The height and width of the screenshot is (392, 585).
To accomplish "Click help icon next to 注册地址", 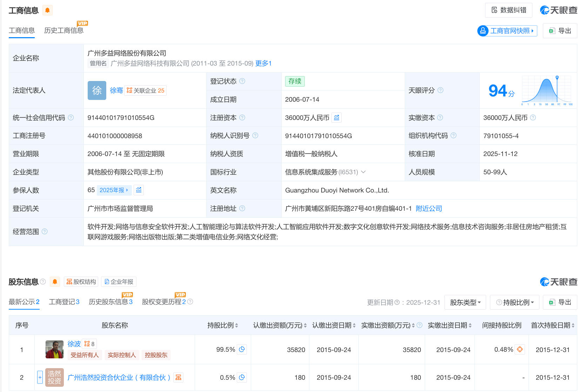I will point(242,208).
